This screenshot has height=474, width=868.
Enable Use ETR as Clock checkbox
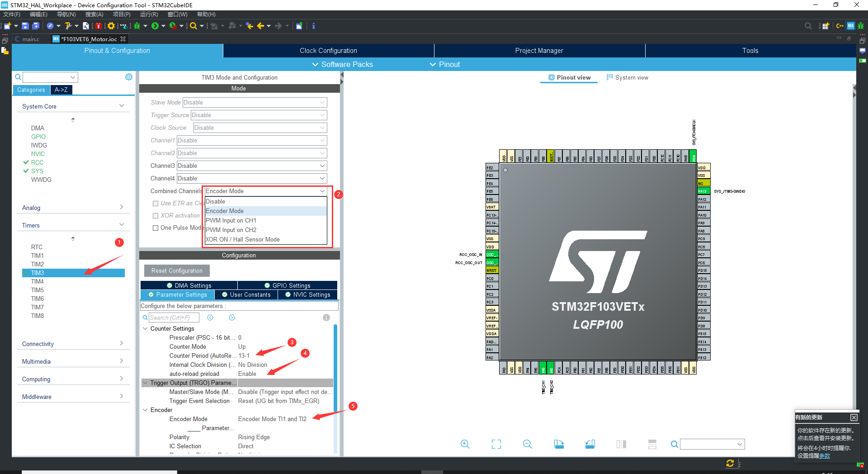(x=156, y=204)
